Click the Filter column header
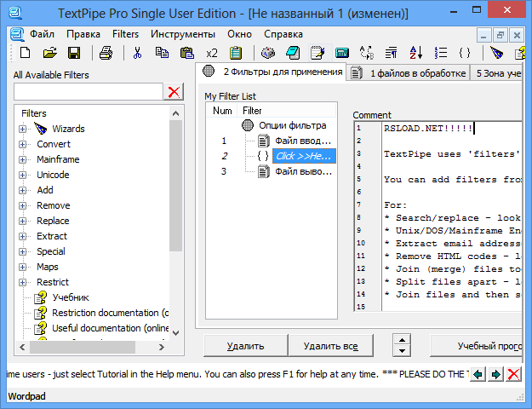 pyautogui.click(x=286, y=111)
